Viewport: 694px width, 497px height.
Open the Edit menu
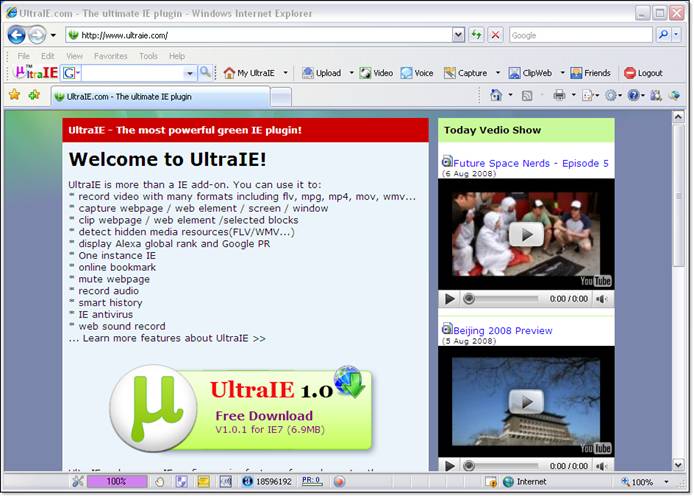tap(47, 56)
